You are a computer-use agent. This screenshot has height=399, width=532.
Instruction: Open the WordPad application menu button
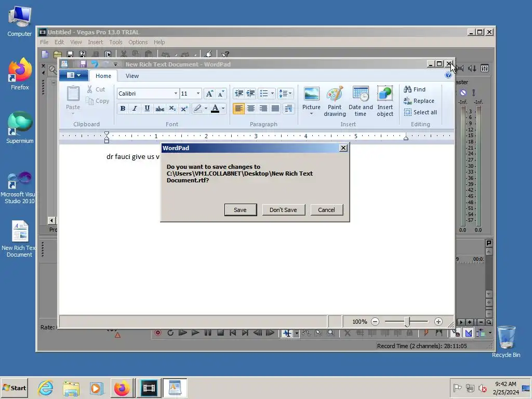(x=74, y=75)
